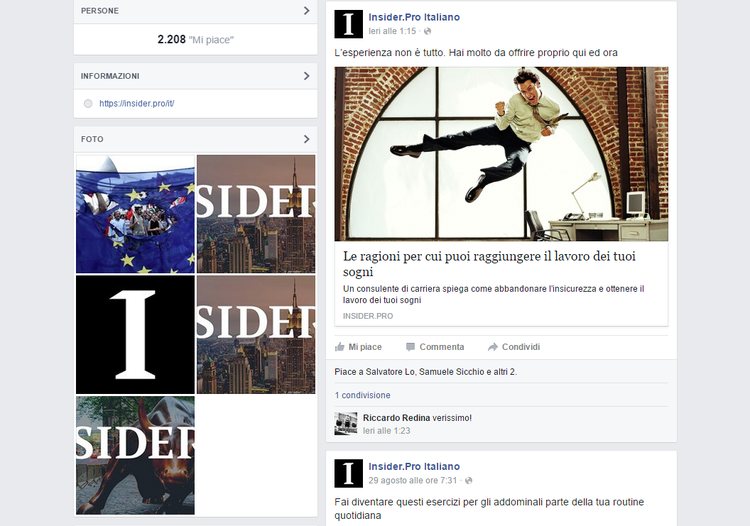The width and height of the screenshot is (750, 526).
Task: Click the FOTO section header
Action: pos(195,139)
